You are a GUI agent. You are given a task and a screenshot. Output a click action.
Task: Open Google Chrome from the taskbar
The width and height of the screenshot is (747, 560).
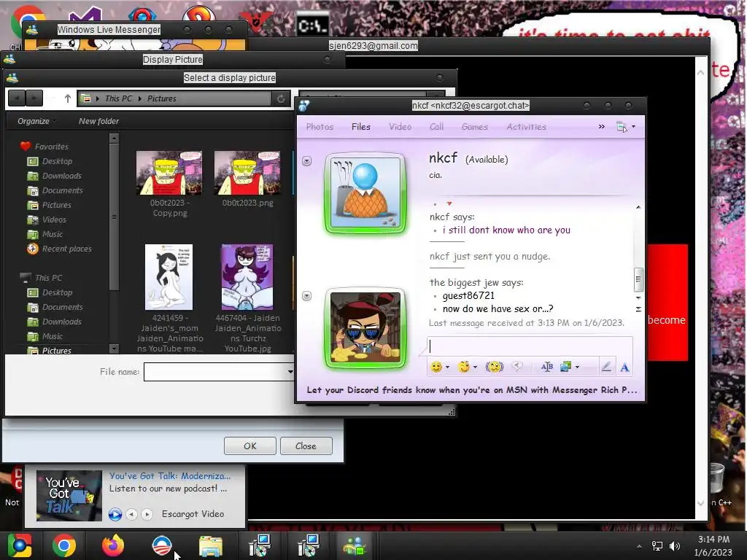64,545
